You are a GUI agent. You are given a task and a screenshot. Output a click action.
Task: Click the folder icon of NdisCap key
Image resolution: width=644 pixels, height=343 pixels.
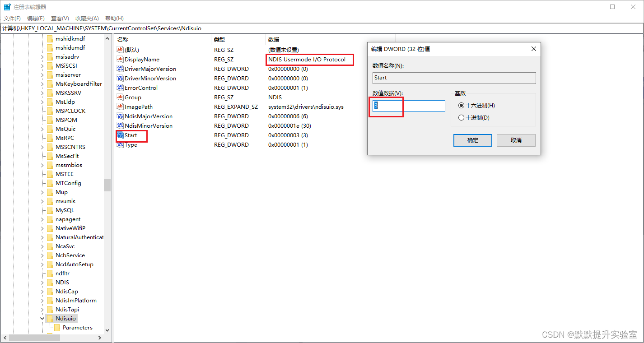point(50,292)
